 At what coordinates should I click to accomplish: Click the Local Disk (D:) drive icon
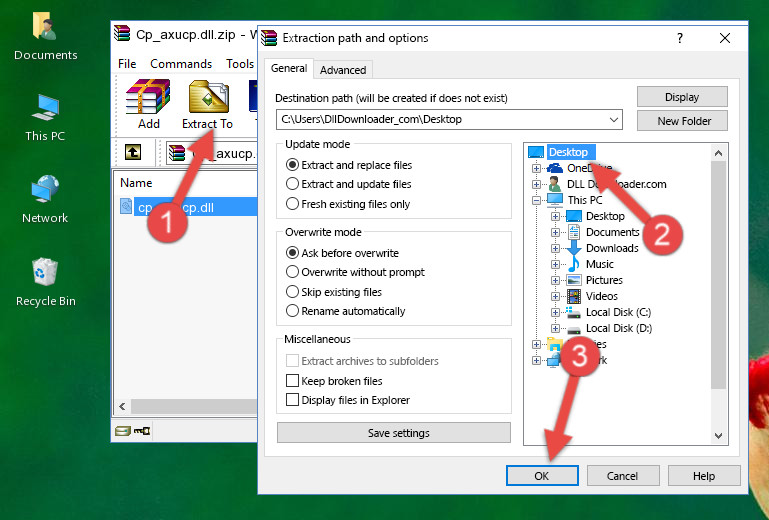coord(574,329)
